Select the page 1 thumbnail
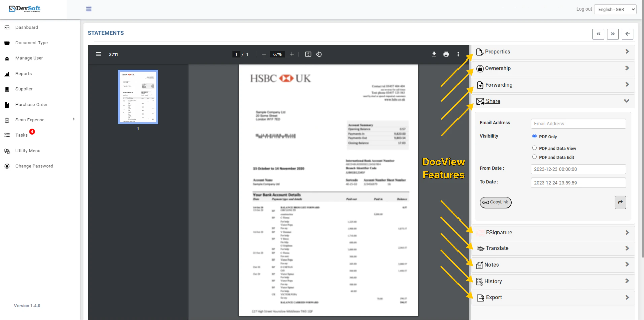Image resolution: width=644 pixels, height=320 pixels. 138,97
